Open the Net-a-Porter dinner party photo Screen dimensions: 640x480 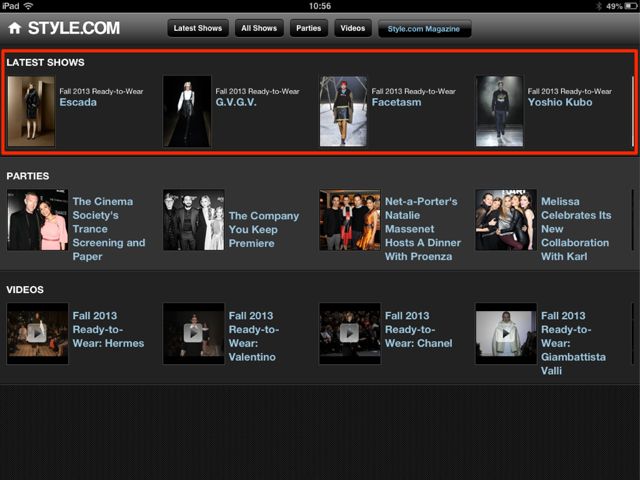click(x=350, y=220)
